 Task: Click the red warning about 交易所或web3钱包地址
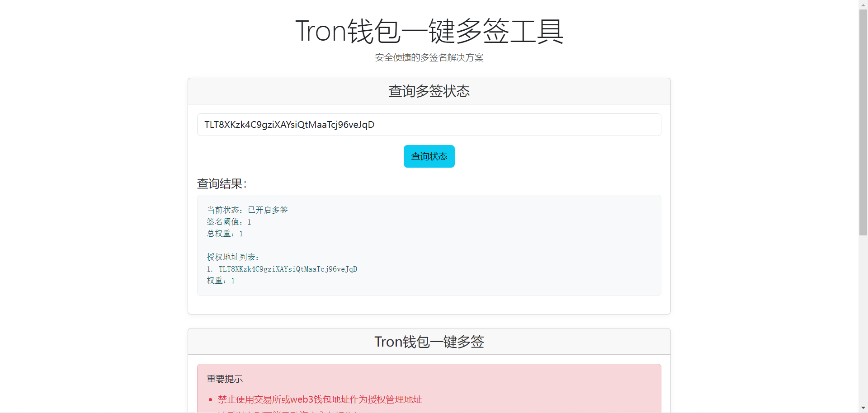pos(320,399)
